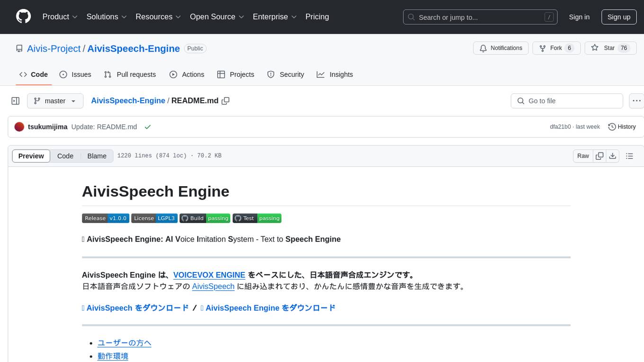Click AivisSpeech Engine をダウンロード link
The height and width of the screenshot is (362, 644).
coord(268,308)
